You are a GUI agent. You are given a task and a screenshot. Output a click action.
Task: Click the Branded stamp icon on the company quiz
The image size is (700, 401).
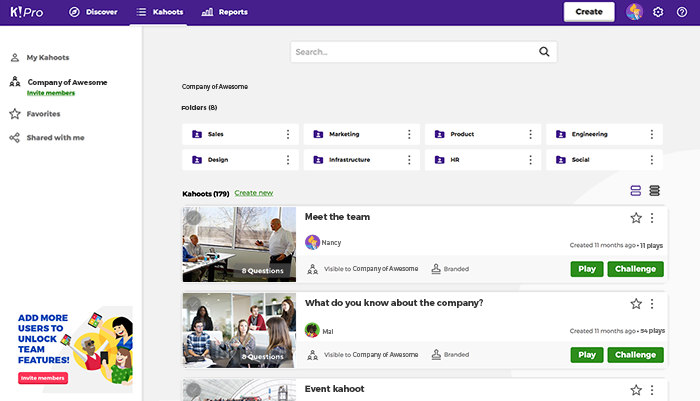tap(436, 355)
